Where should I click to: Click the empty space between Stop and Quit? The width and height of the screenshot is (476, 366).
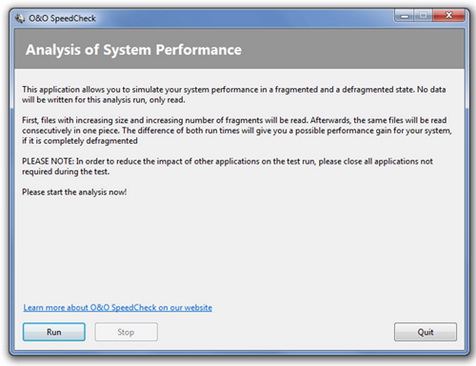pos(275,332)
